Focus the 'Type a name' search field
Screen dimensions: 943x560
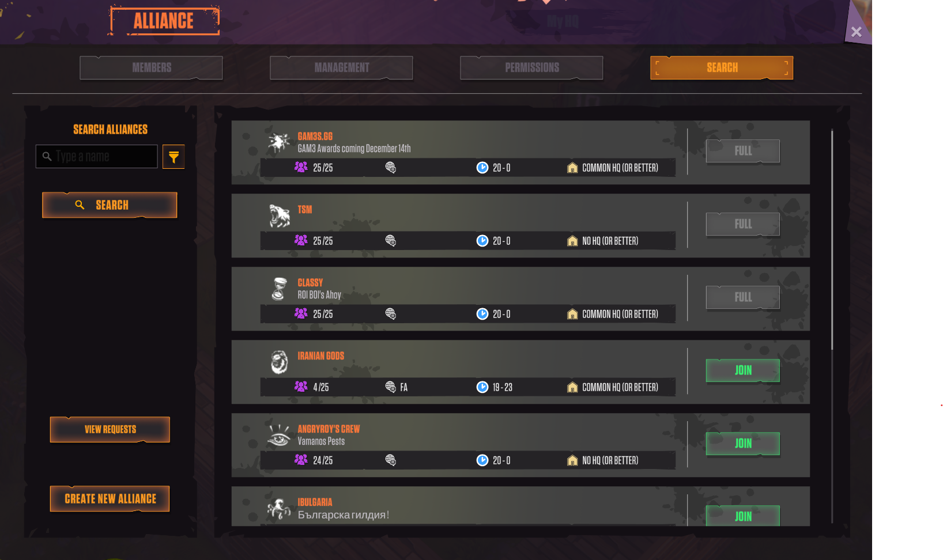(x=97, y=156)
